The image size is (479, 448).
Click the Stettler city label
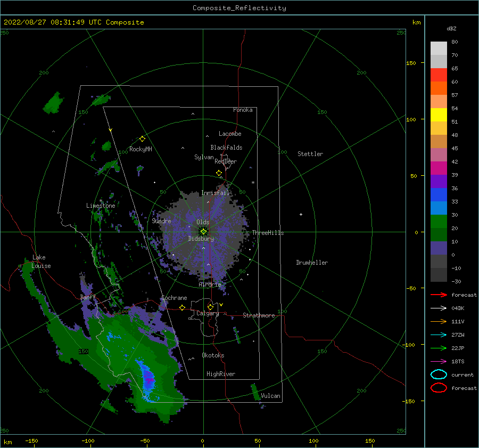click(310, 154)
